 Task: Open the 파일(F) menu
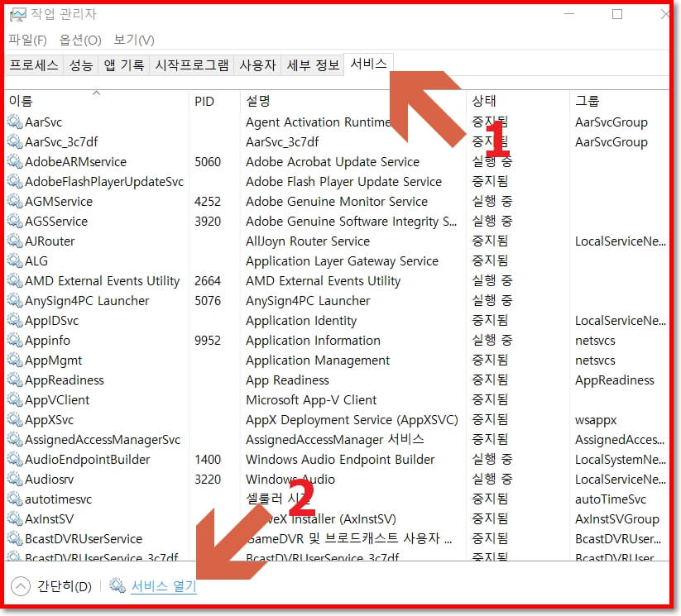tap(27, 40)
